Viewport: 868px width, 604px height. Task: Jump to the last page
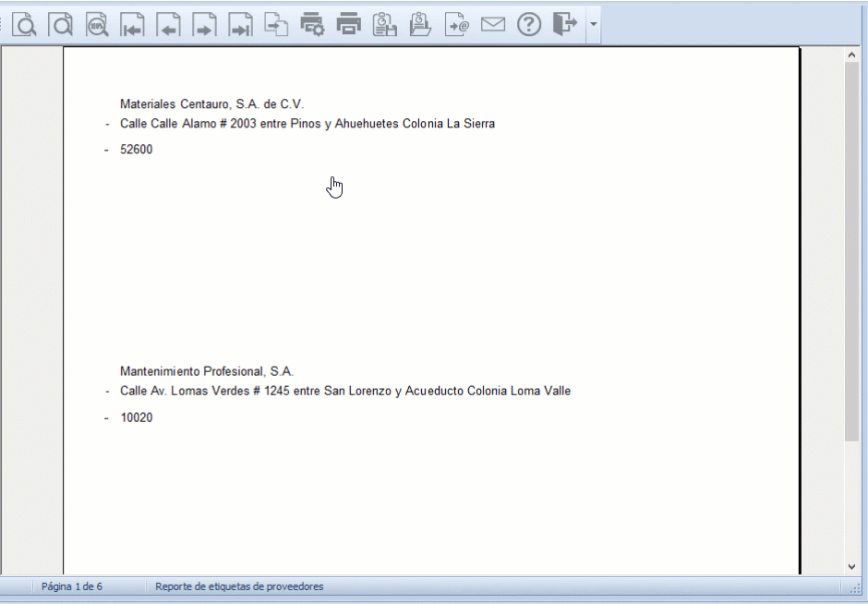click(x=240, y=25)
